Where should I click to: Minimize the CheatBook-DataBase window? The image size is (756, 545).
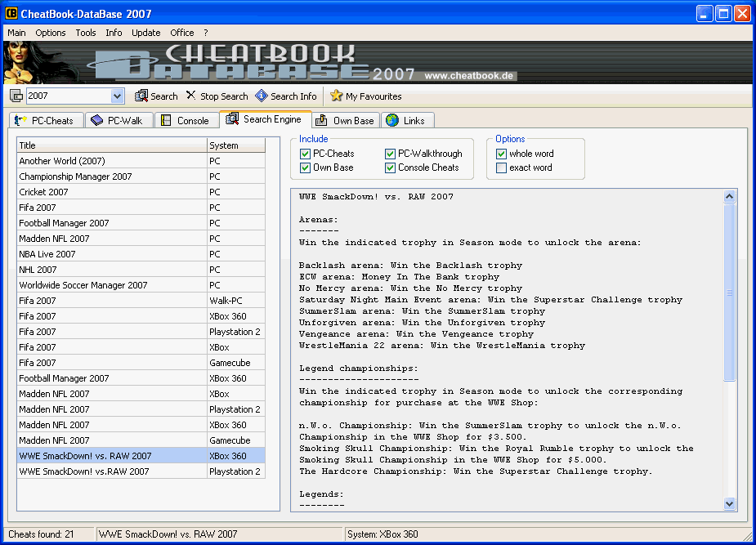click(x=705, y=14)
